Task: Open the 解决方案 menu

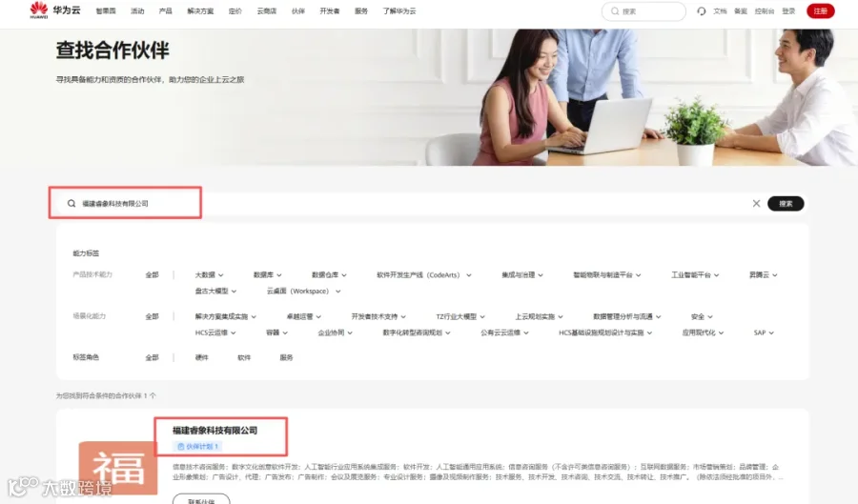Action: click(200, 10)
